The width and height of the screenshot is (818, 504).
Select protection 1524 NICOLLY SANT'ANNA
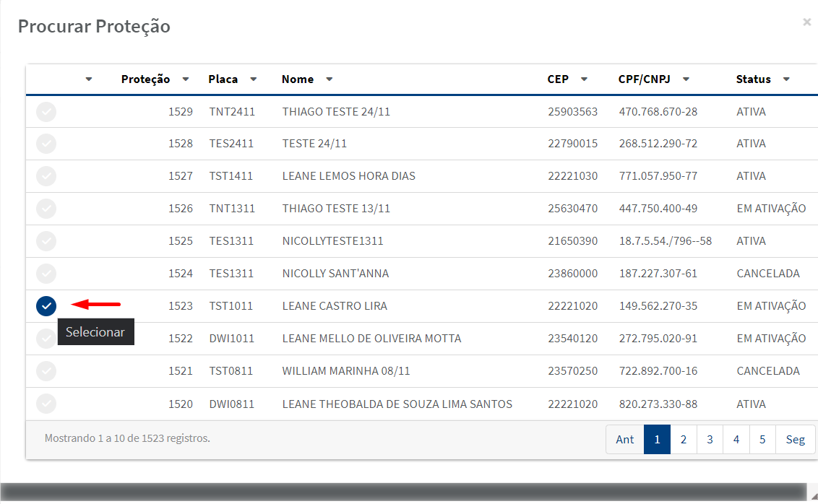click(46, 274)
